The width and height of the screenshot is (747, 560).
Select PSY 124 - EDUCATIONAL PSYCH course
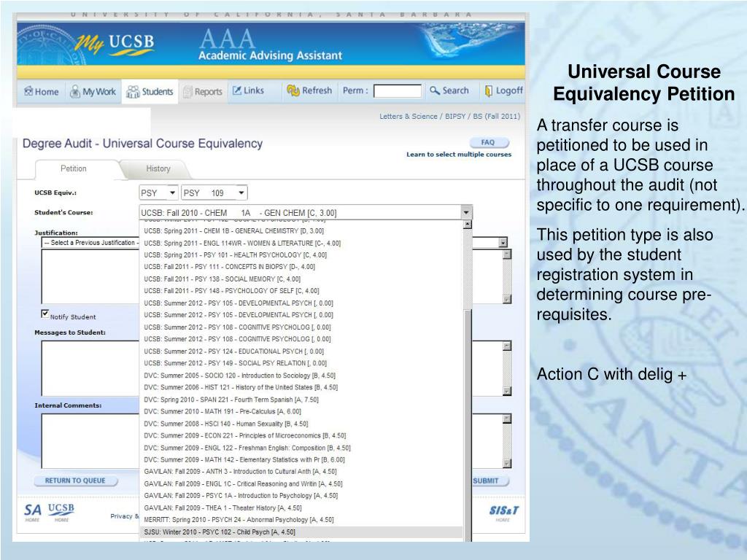coord(301,351)
